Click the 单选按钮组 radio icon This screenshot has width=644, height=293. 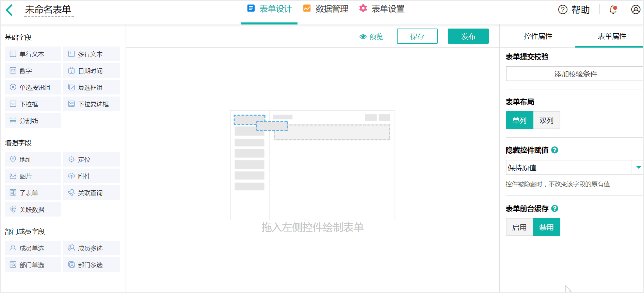click(x=13, y=87)
